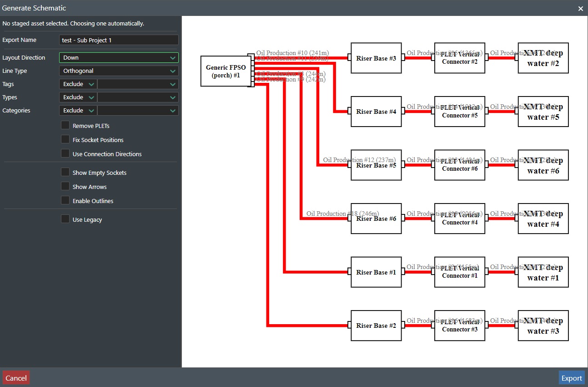The width and height of the screenshot is (588, 387).
Task: Select the XMT deep water #6 node
Action: [x=543, y=165]
